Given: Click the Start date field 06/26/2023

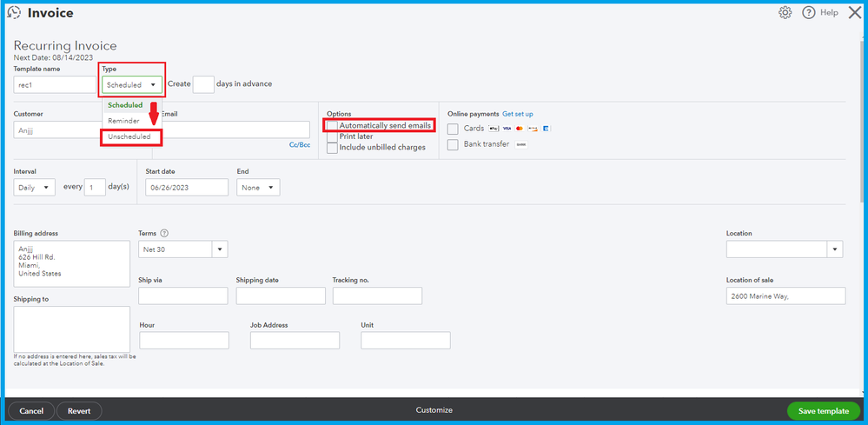Looking at the screenshot, I should [x=187, y=188].
